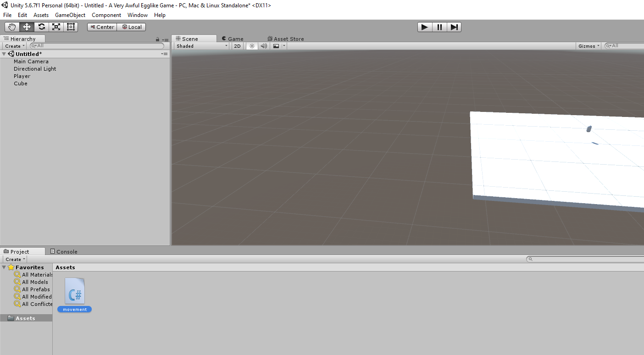Screen dimensions: 644x355
Task: Switch to the Game tab
Action: [233, 39]
